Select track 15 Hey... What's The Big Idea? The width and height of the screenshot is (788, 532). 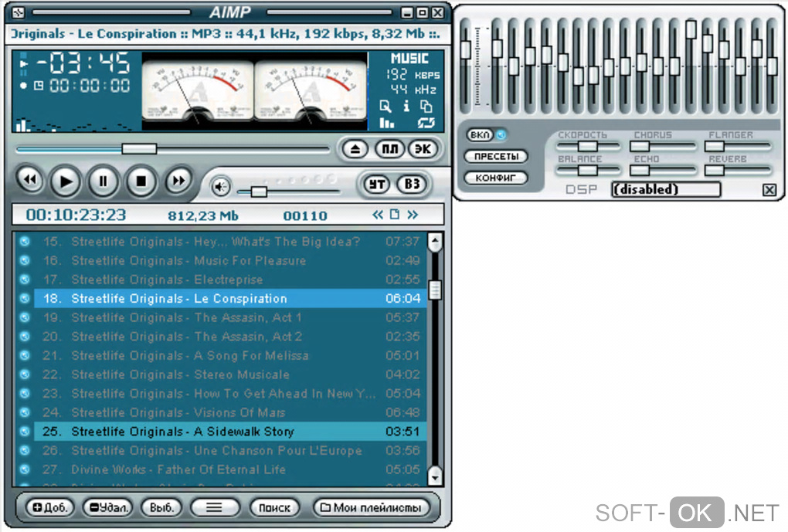click(230, 242)
